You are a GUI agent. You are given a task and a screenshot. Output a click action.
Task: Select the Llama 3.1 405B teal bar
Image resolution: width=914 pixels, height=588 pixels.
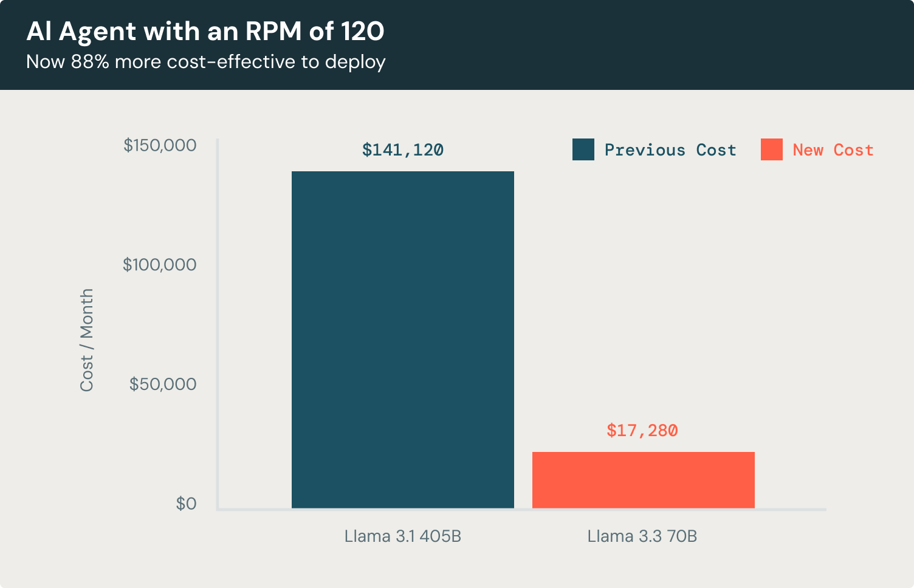point(403,340)
